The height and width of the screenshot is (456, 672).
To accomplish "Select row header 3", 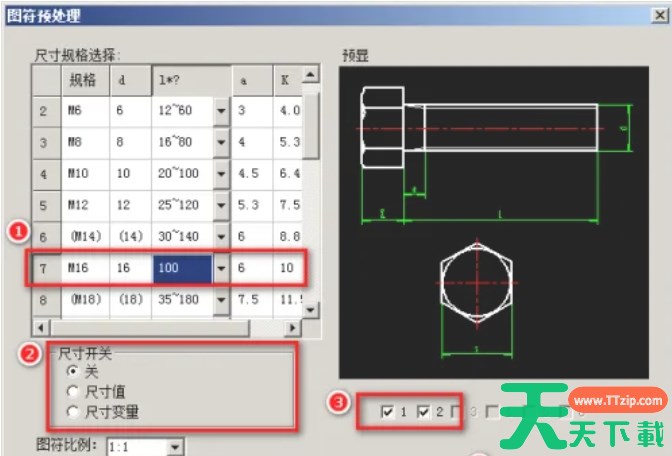I will pyautogui.click(x=47, y=142).
